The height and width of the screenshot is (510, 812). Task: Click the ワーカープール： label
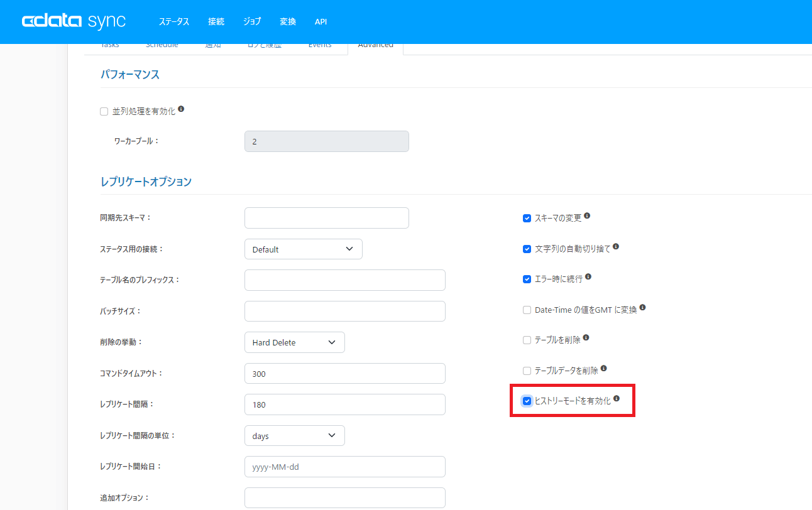point(136,141)
